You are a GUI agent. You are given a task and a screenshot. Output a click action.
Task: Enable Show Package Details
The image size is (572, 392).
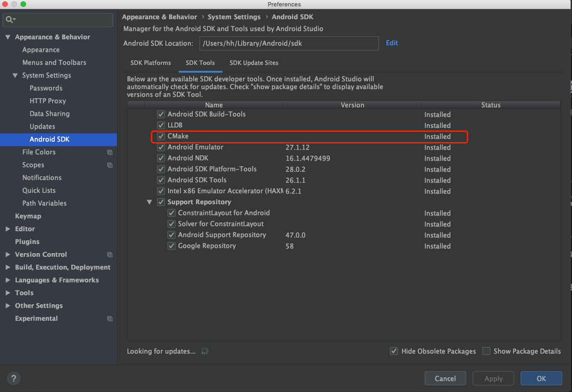pyautogui.click(x=486, y=351)
